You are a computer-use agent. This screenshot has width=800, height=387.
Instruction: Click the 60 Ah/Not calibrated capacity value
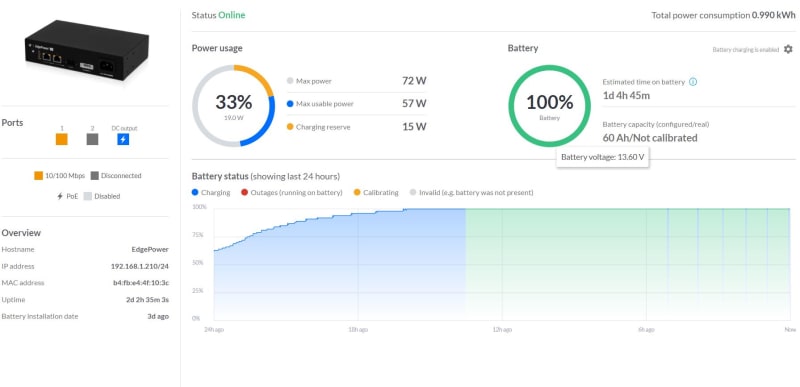click(649, 138)
